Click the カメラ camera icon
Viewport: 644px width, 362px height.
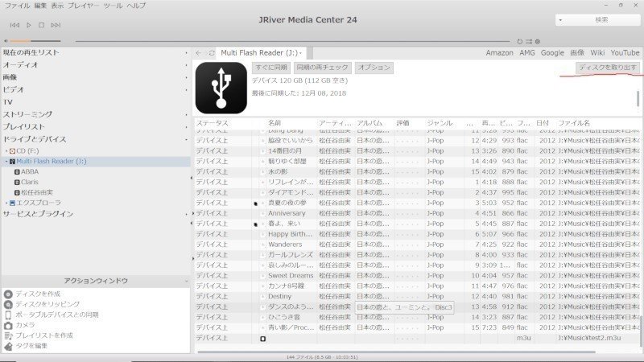pyautogui.click(x=8, y=325)
